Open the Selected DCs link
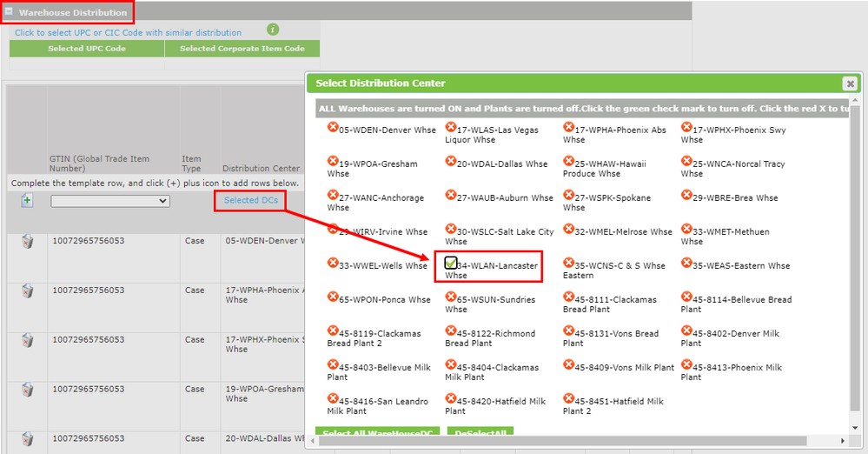Viewport: 868px width, 454px height. (251, 200)
